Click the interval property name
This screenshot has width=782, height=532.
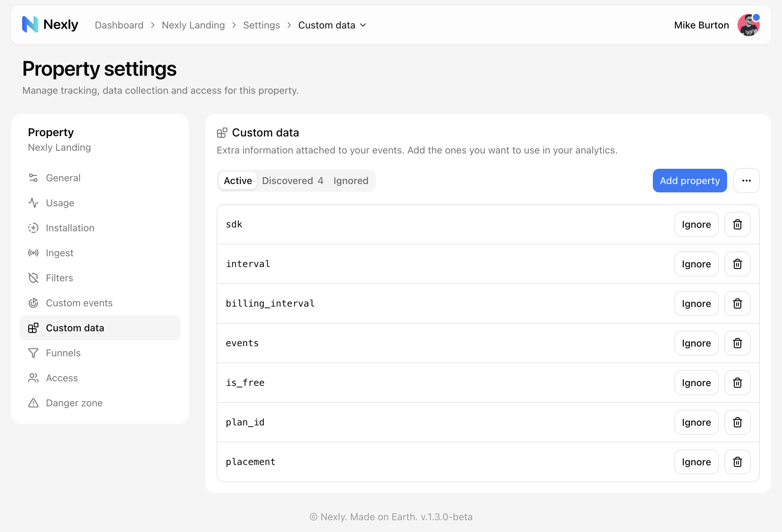pos(248,264)
